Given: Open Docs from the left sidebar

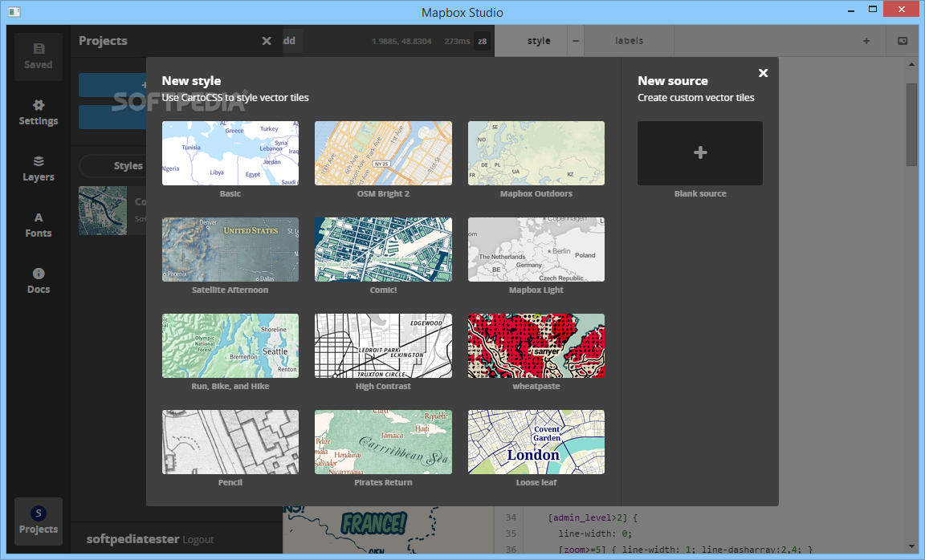Looking at the screenshot, I should 39,281.
